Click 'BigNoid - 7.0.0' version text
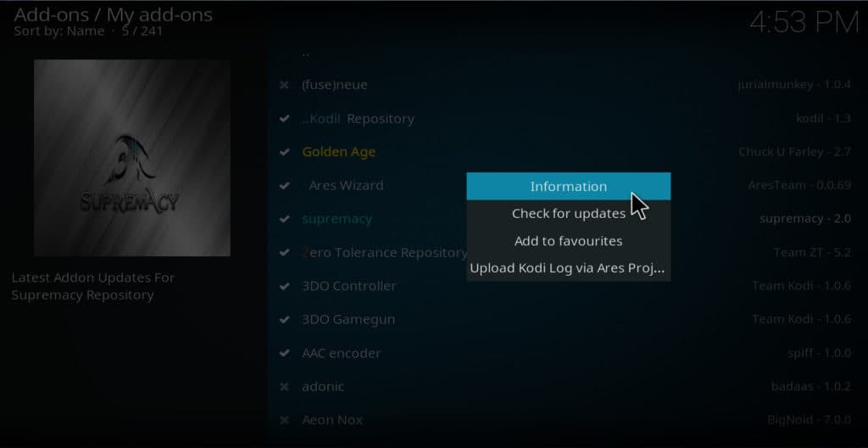868x448 pixels. click(810, 420)
